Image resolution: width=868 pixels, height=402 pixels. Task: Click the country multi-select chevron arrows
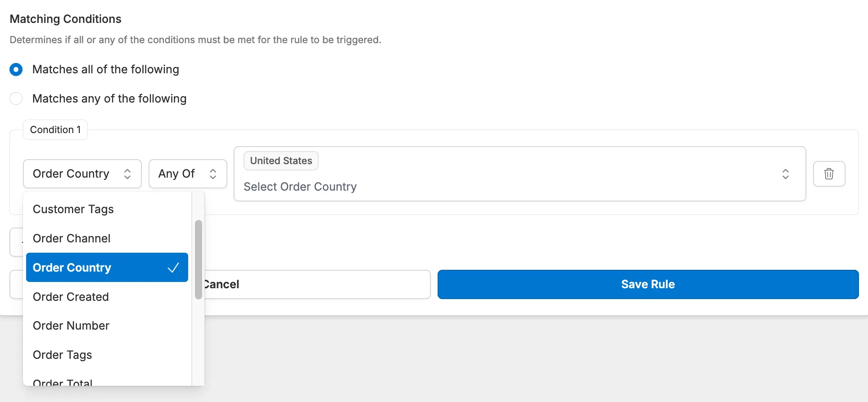[785, 174]
